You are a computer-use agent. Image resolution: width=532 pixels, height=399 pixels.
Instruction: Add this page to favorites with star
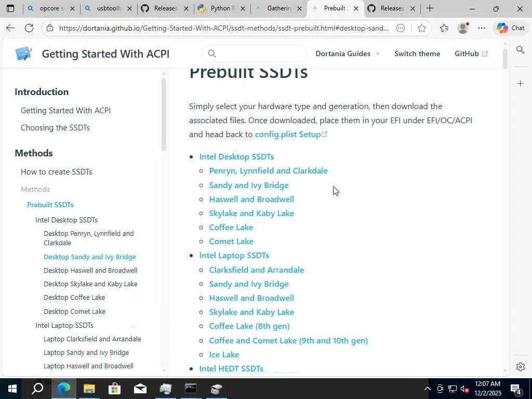pyautogui.click(x=422, y=28)
